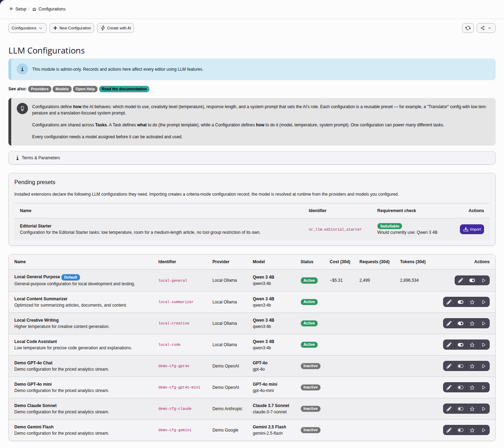Run test for Demo GPT-4o mini

coord(484,387)
